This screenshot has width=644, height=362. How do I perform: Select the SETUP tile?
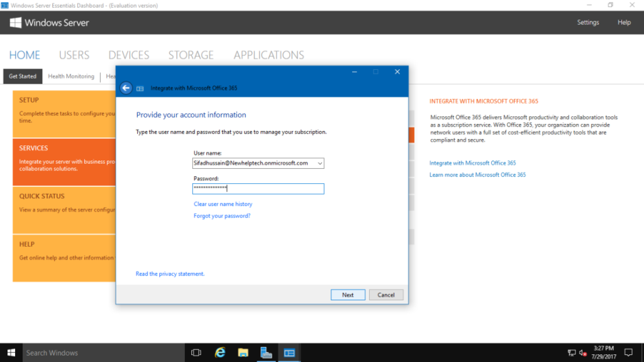(x=64, y=114)
